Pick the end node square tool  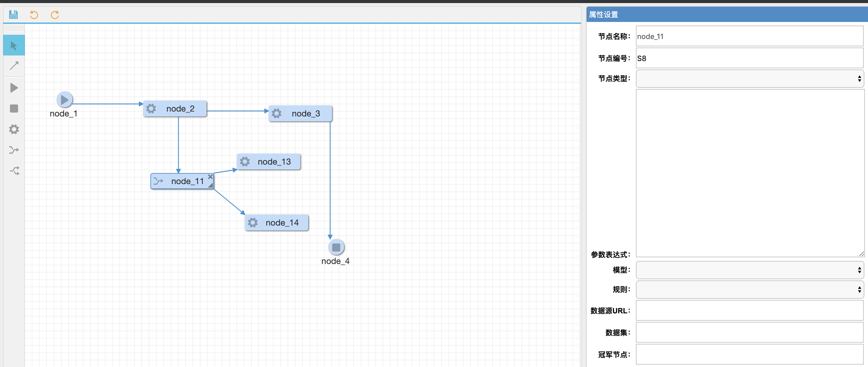pos(14,108)
